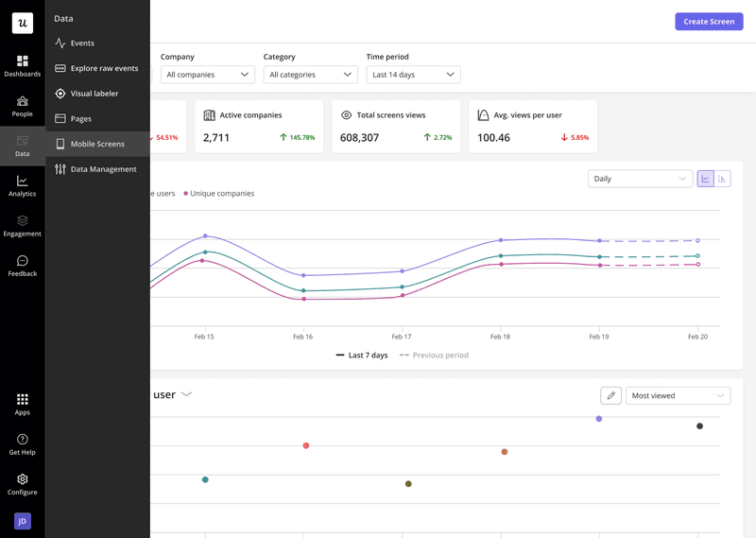Screen dimensions: 756x538
Task: Switch to line chart view
Action: (x=705, y=179)
